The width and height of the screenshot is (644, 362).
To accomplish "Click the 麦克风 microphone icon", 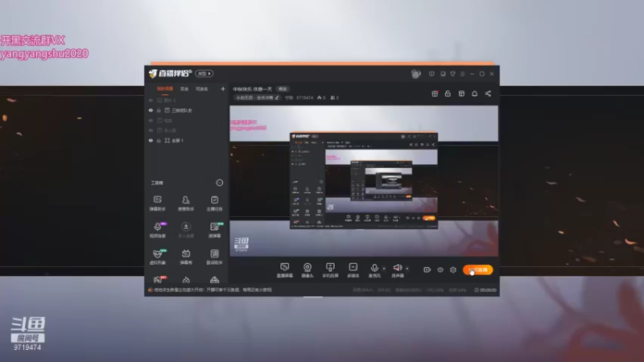I will pyautogui.click(x=374, y=268).
